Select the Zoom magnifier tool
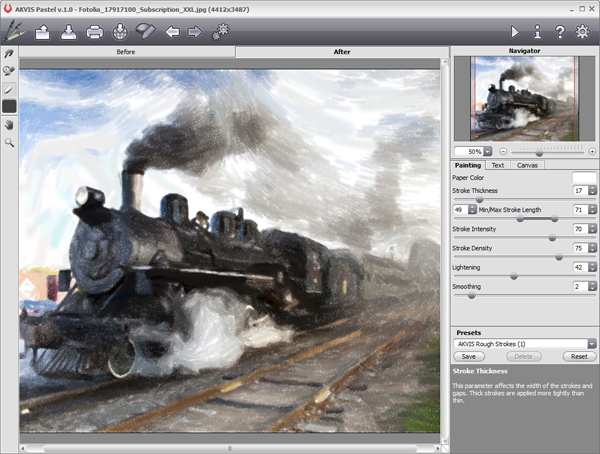The height and width of the screenshot is (454, 600). coord(9,142)
